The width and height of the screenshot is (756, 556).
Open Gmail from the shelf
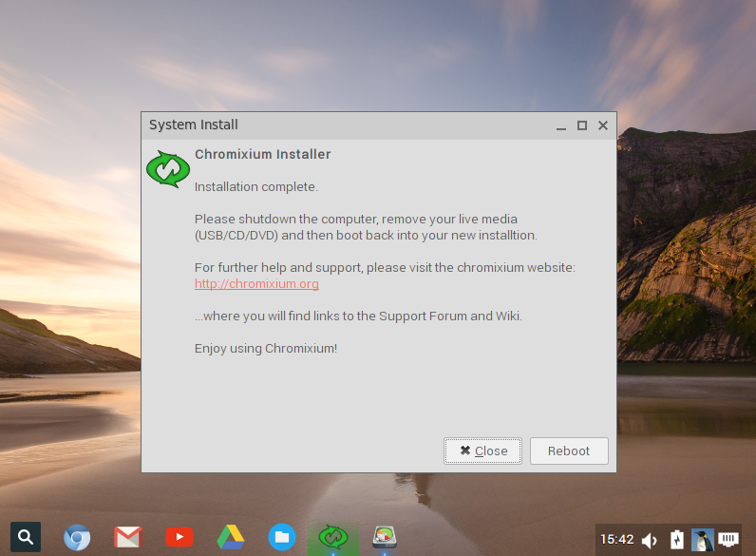128,537
